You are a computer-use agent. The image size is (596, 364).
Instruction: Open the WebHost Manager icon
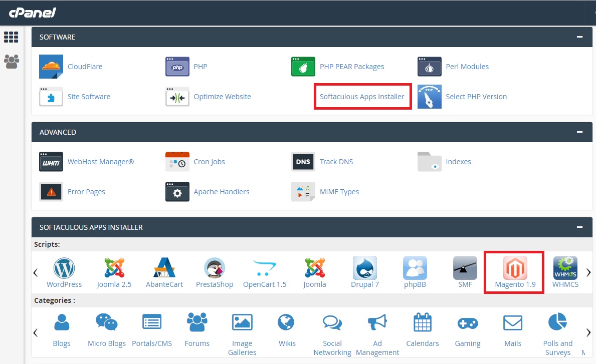click(x=51, y=162)
